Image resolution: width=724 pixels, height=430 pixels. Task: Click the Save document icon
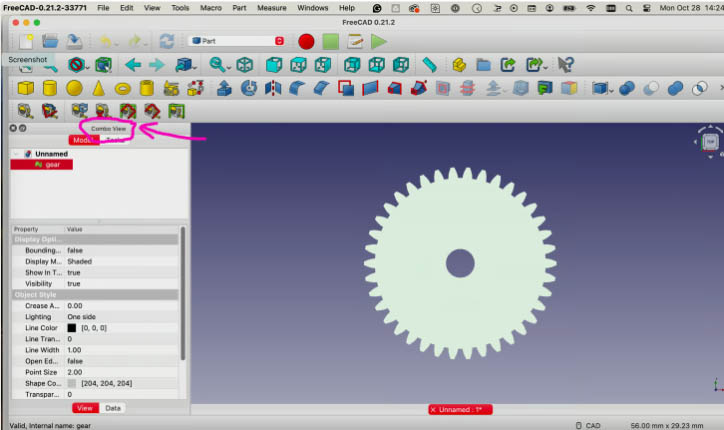tap(74, 42)
